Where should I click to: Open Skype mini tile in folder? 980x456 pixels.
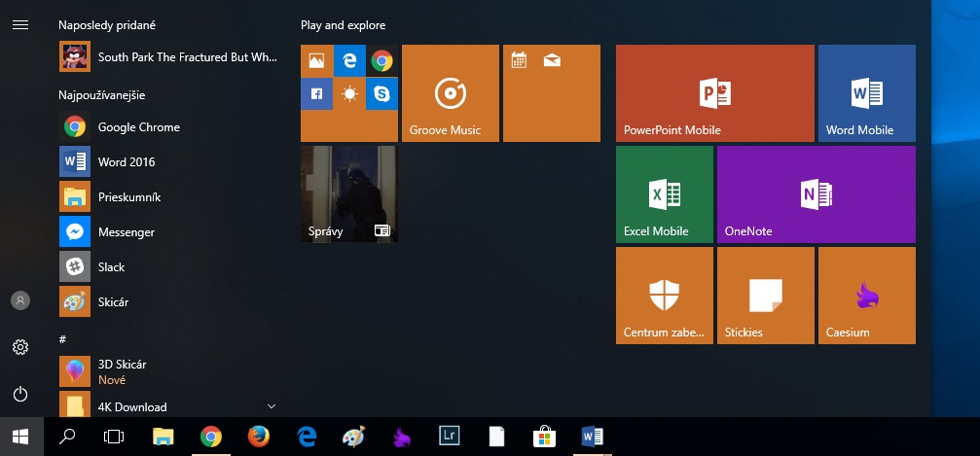click(x=381, y=93)
